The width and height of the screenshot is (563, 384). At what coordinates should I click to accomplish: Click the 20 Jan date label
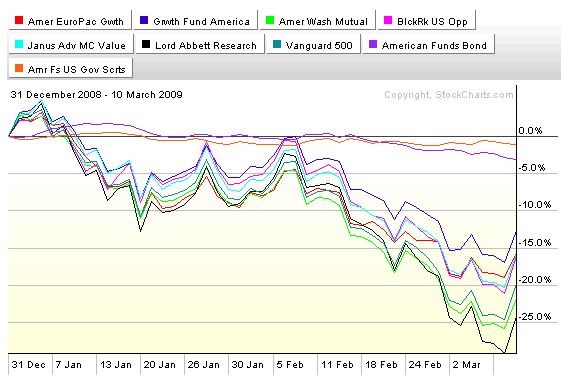(x=159, y=365)
